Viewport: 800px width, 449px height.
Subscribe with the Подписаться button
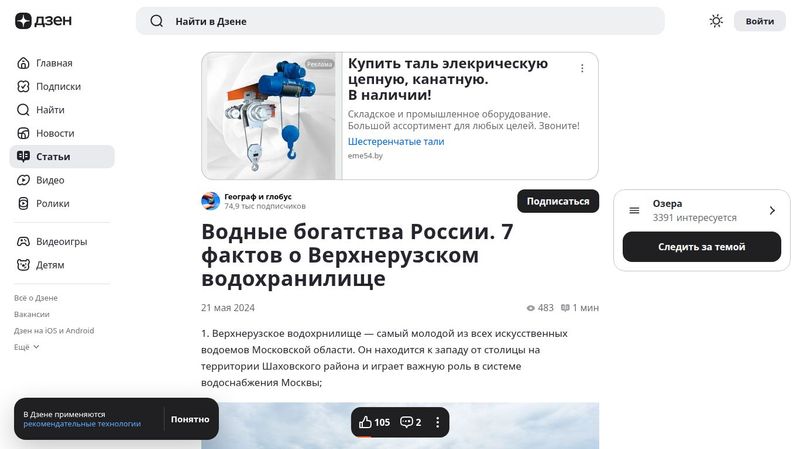[x=557, y=201]
